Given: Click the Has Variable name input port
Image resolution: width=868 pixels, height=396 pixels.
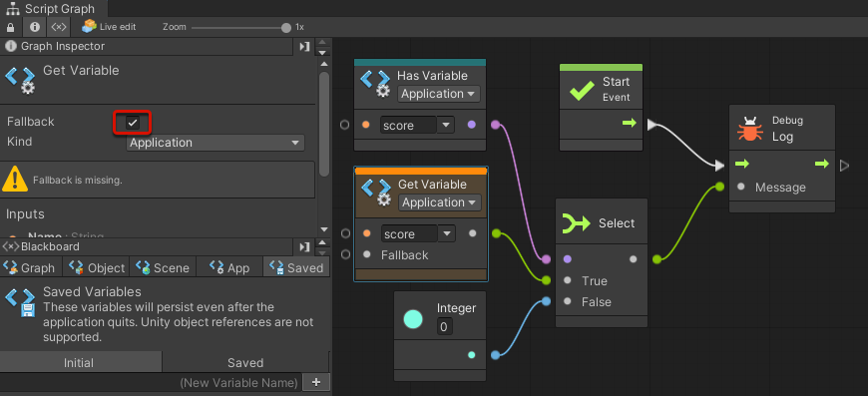Looking at the screenshot, I should tap(345, 125).
